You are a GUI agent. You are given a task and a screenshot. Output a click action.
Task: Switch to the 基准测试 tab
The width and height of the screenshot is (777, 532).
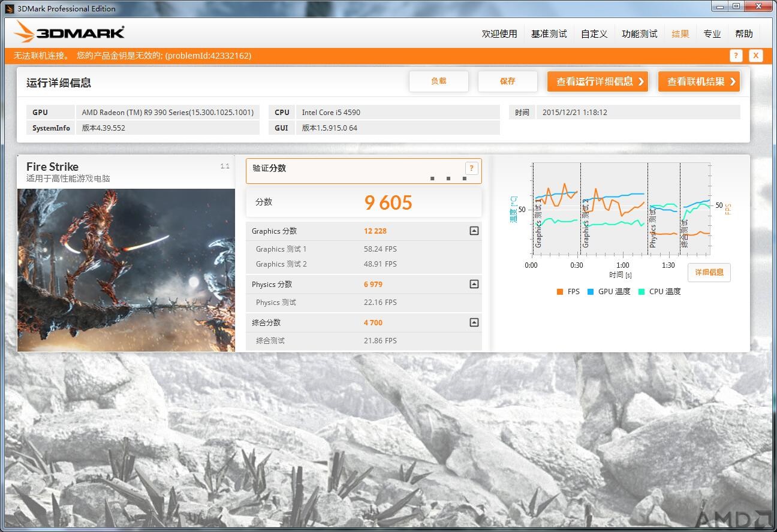pos(549,34)
